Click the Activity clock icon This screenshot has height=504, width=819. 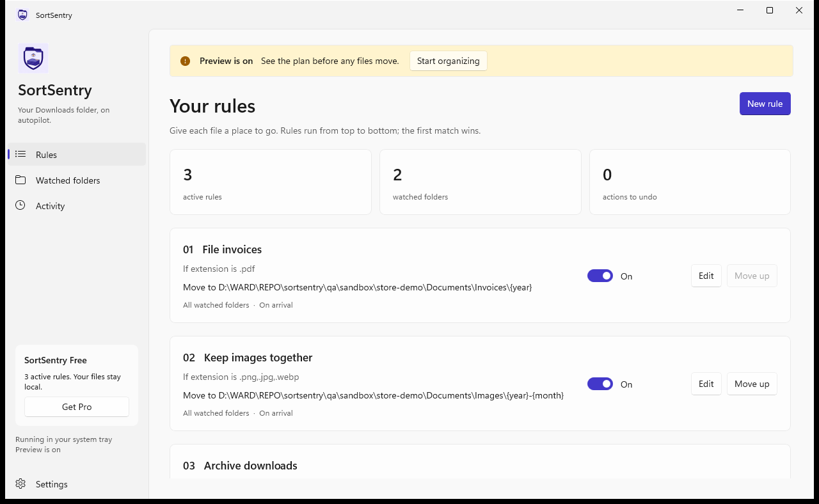20,205
